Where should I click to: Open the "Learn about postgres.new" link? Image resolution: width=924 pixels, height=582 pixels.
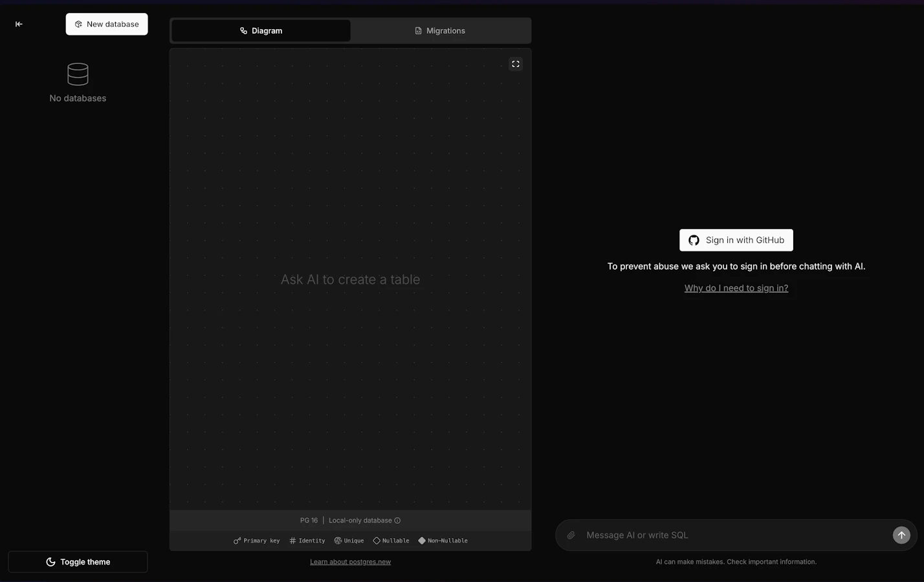point(350,561)
